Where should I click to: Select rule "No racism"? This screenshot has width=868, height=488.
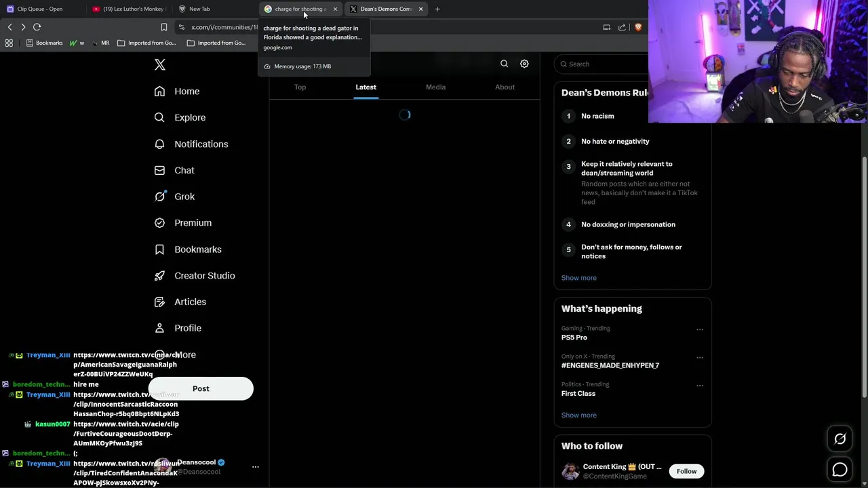[x=597, y=116]
